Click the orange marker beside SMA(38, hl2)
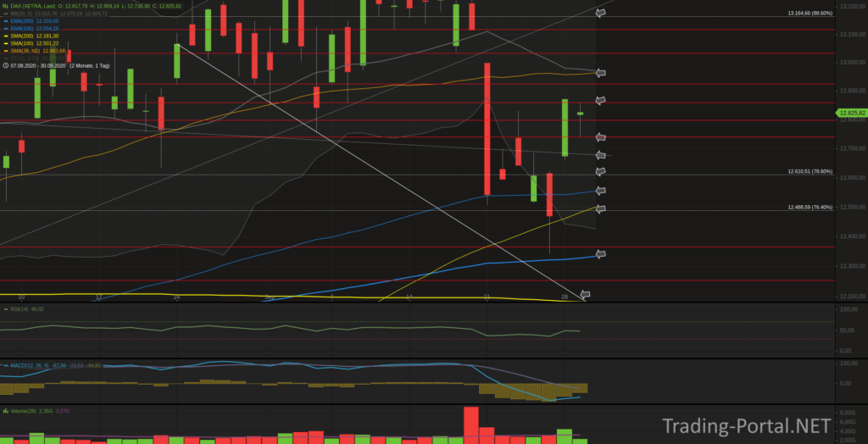 tap(6, 50)
